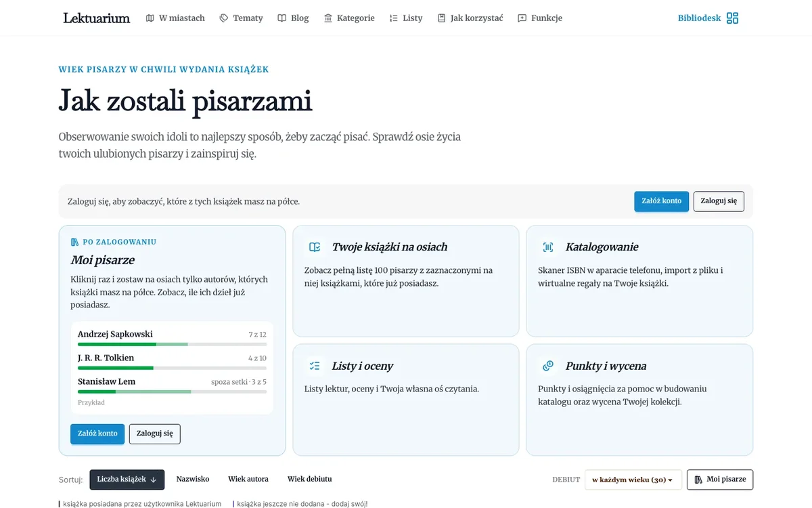Click the building icon for Kategorie
812x508 pixels.
pos(328,18)
